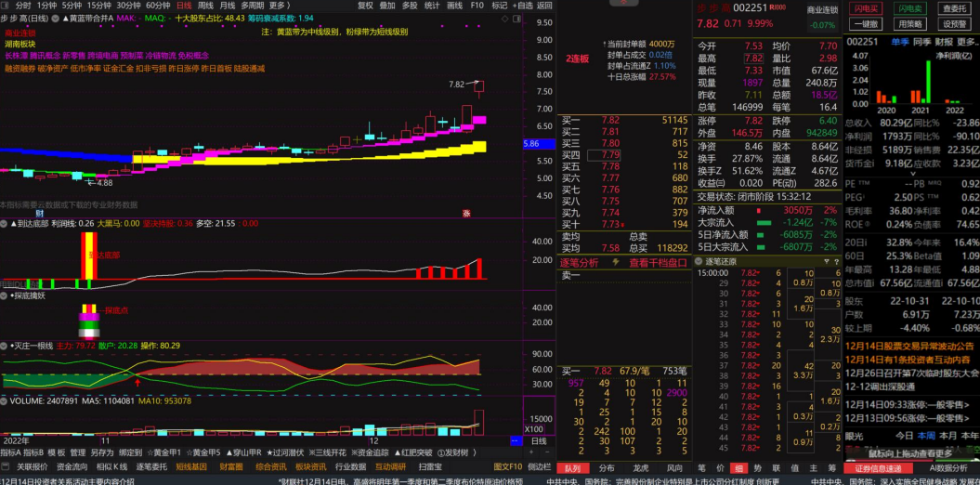
Task: Open the 12月14日股票交易异常波动公告 news item
Action: (x=909, y=347)
